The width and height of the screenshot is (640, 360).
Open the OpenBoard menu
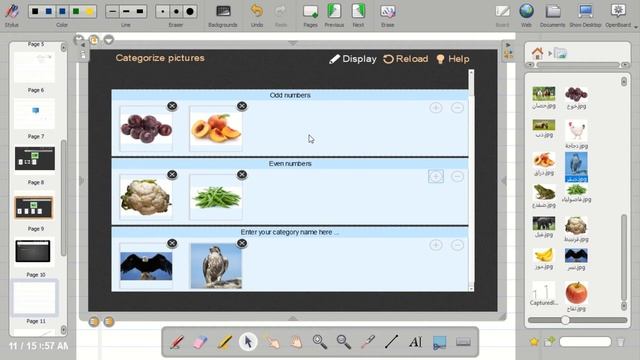[x=618, y=16]
